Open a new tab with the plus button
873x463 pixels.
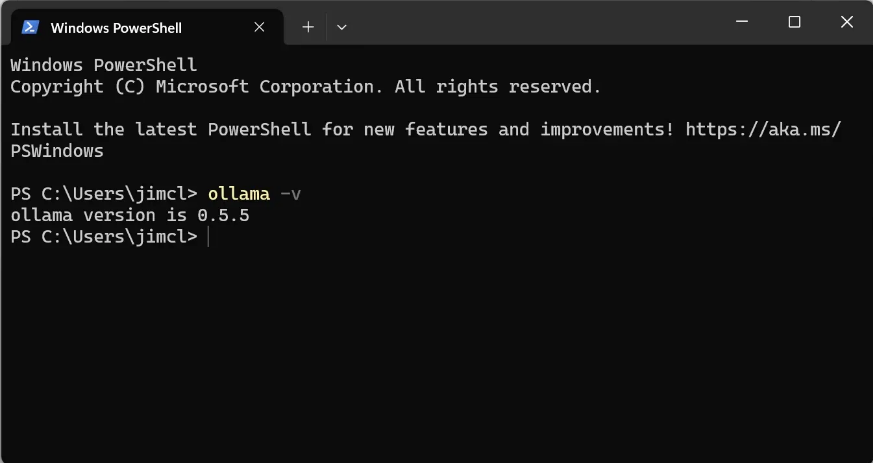(x=308, y=27)
